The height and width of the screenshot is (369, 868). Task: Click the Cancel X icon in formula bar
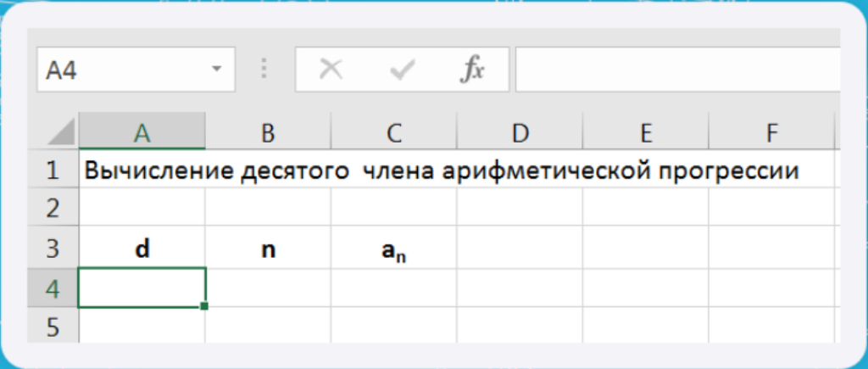point(331,70)
